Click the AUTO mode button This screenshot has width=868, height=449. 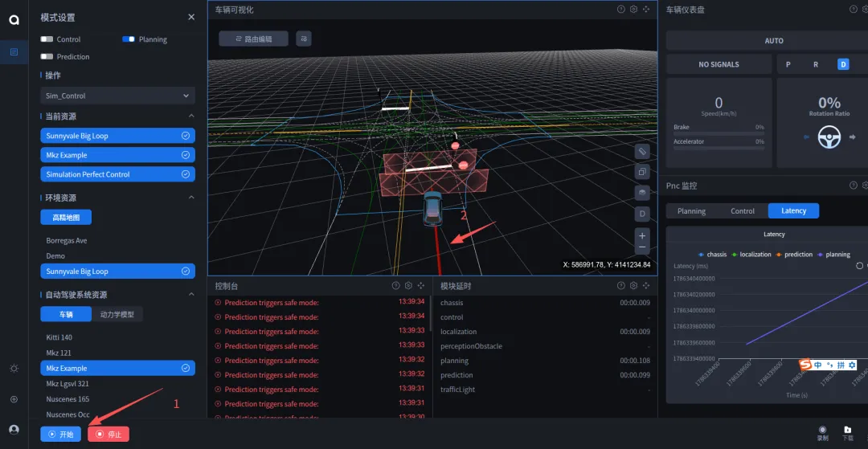pyautogui.click(x=773, y=40)
